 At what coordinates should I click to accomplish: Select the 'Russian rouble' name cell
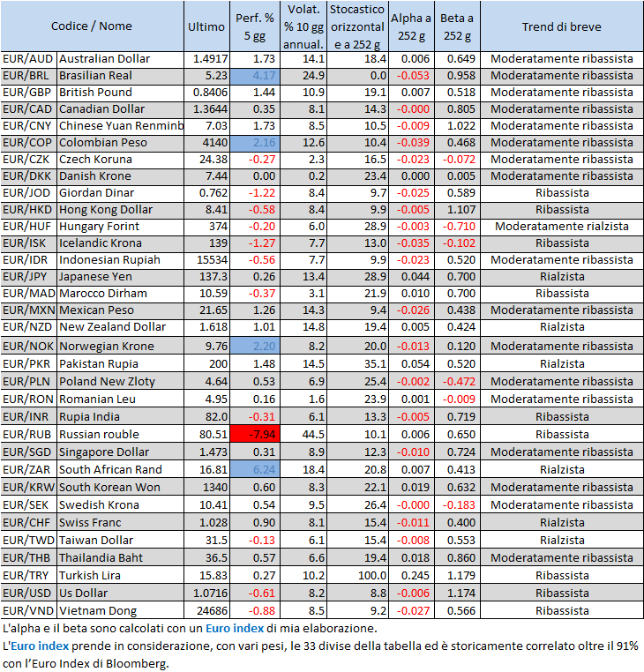tap(121, 434)
